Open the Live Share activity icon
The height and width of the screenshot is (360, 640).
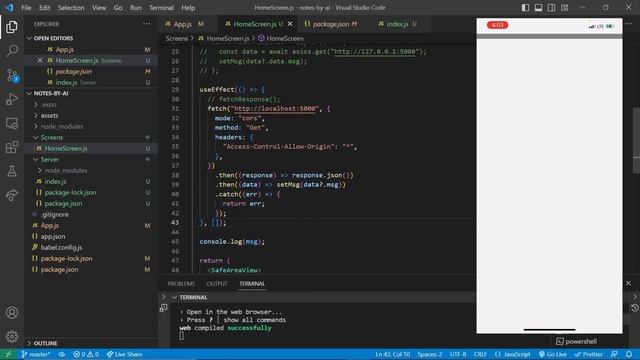click(12, 195)
